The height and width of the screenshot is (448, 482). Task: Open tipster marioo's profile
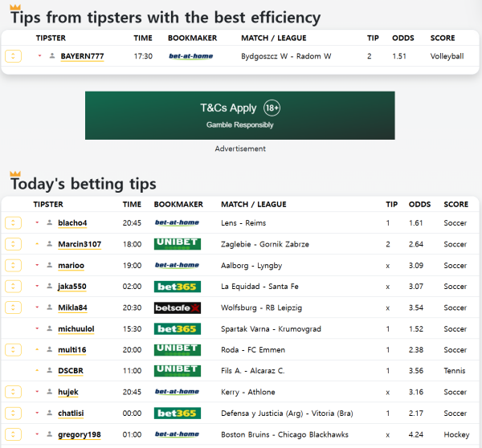coord(71,266)
